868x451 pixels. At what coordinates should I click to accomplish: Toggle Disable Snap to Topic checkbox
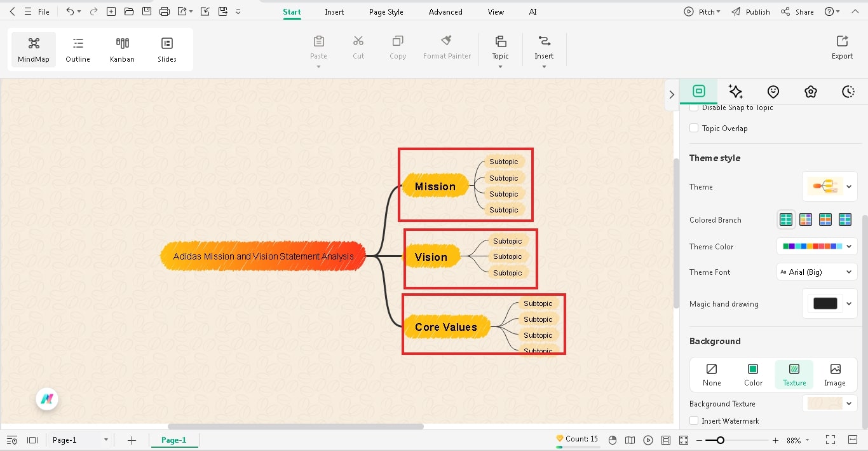(x=694, y=108)
